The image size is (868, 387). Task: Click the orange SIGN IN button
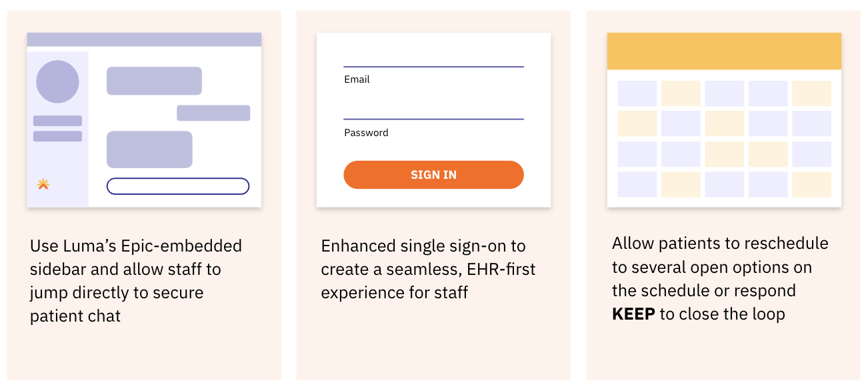click(433, 175)
